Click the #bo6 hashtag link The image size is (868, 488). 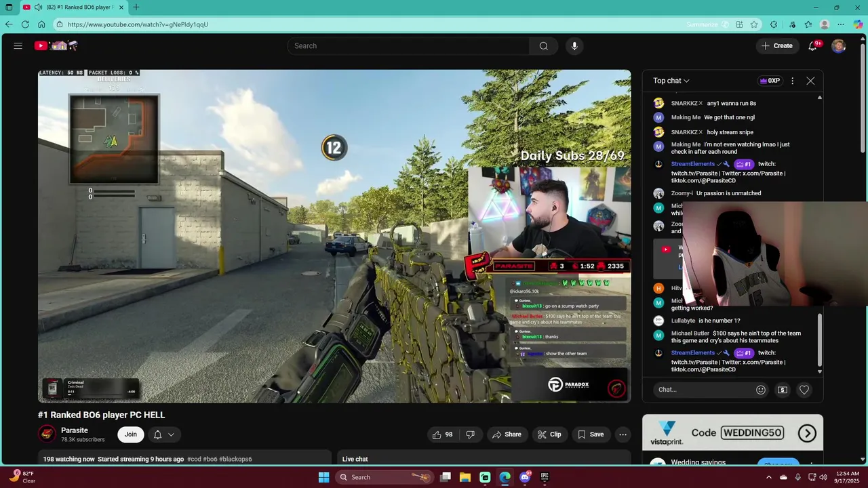210,460
